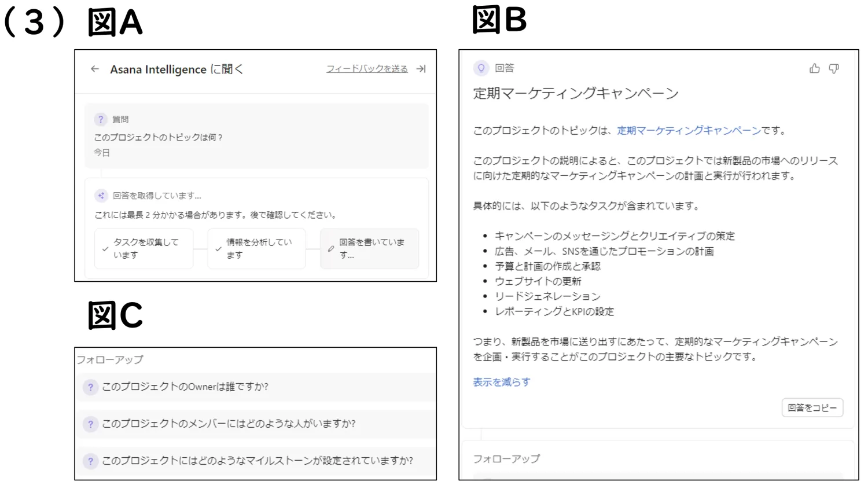The image size is (868, 489).
Task: Open the 定期マーケティングキャンペーン project link
Action: 689,131
